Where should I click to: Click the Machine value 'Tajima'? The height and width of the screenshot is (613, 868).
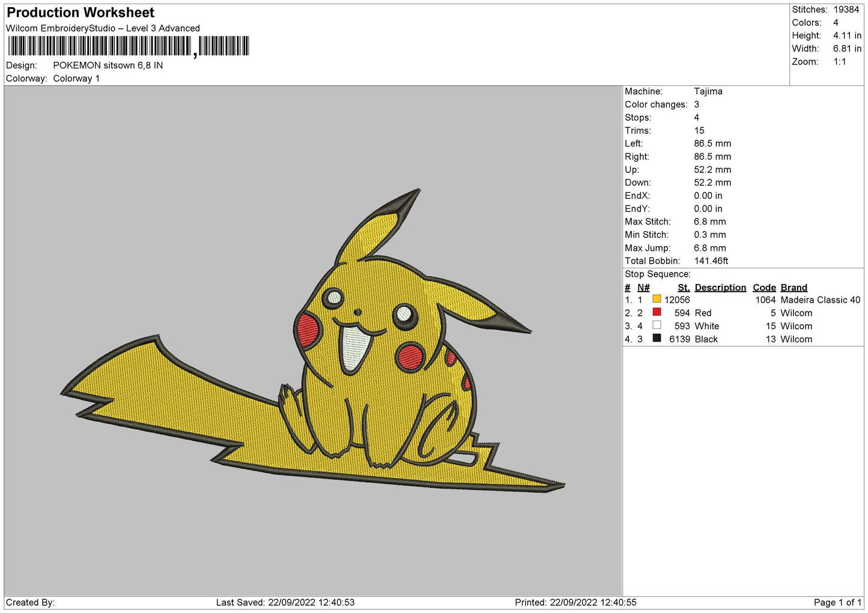708,91
